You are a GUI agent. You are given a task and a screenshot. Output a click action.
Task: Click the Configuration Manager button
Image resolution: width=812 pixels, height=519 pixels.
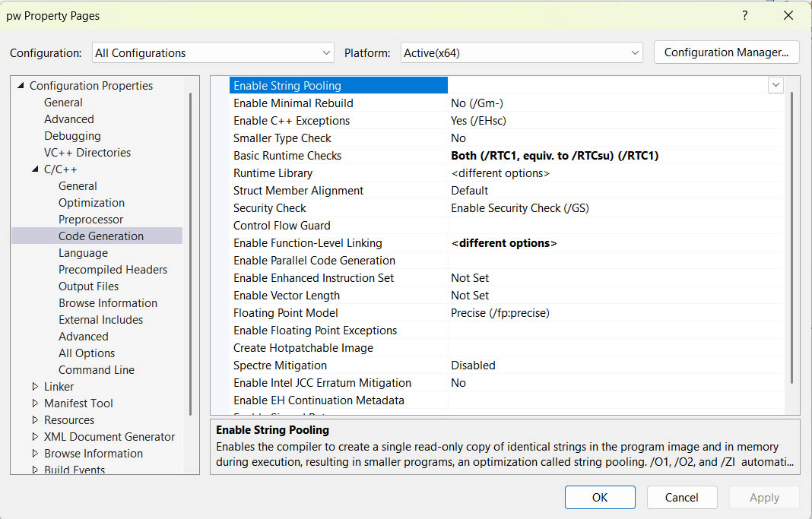726,52
